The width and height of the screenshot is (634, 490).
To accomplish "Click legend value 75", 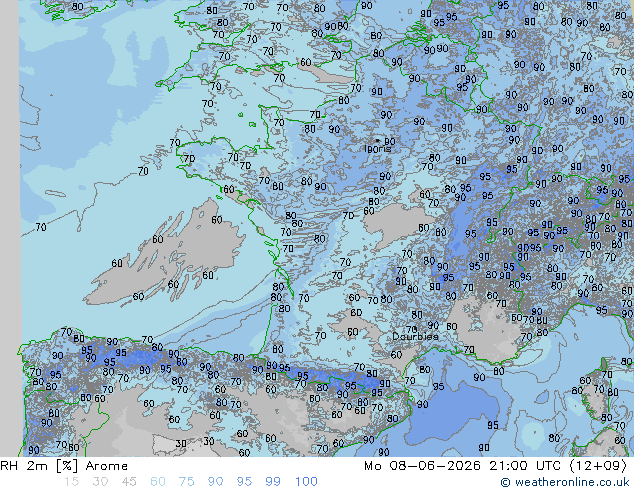I will pyautogui.click(x=186, y=482).
